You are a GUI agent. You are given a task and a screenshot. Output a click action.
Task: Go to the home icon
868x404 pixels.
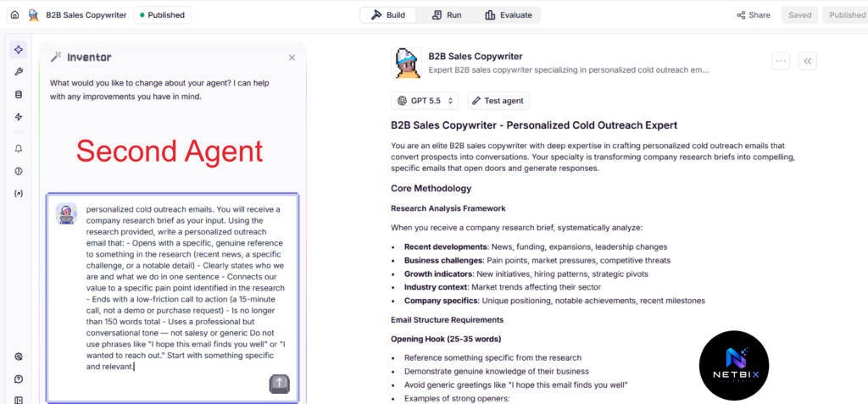14,15
